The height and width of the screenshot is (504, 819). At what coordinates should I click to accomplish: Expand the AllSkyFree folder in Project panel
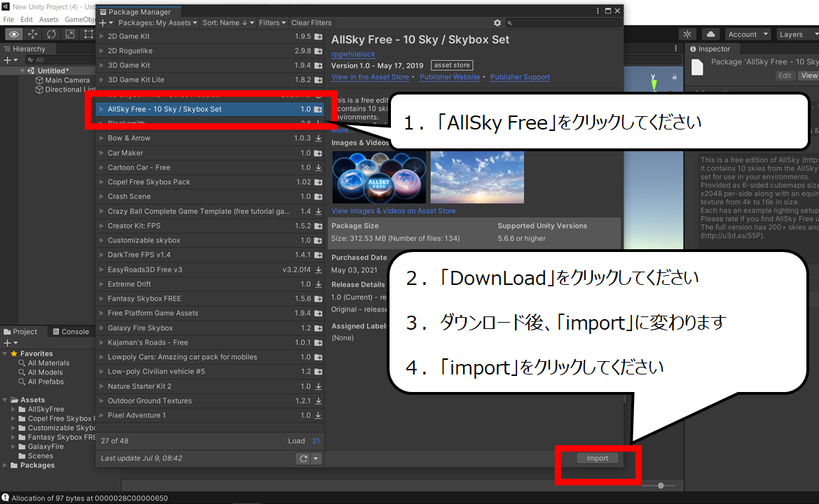[x=13, y=409]
